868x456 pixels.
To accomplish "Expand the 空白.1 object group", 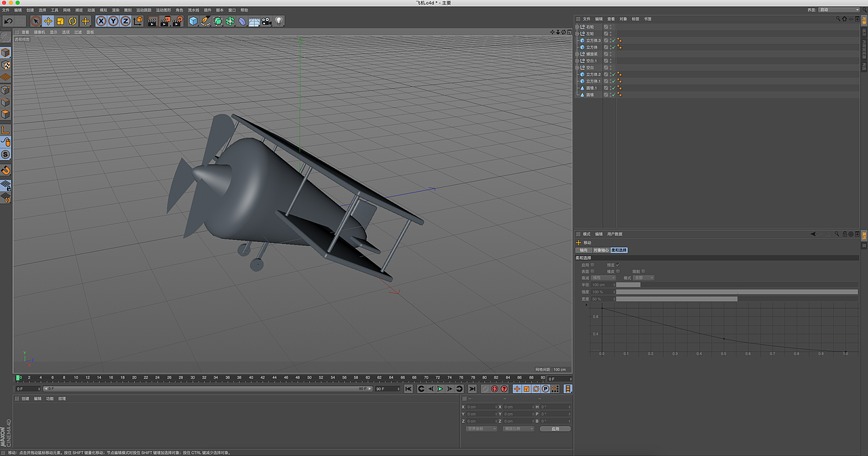I will click(577, 60).
